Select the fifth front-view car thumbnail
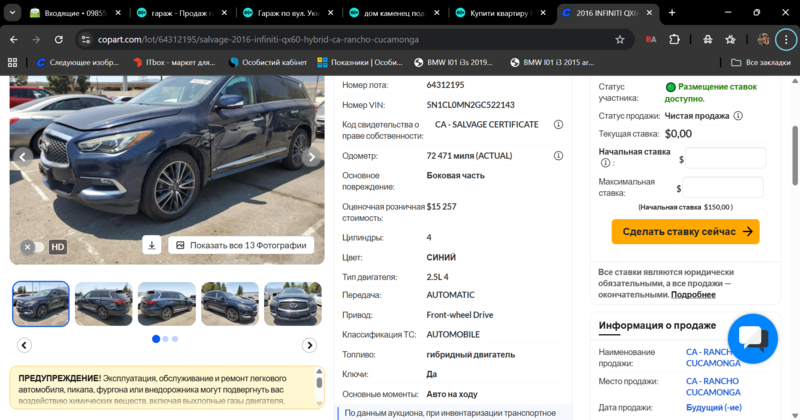 (293, 304)
